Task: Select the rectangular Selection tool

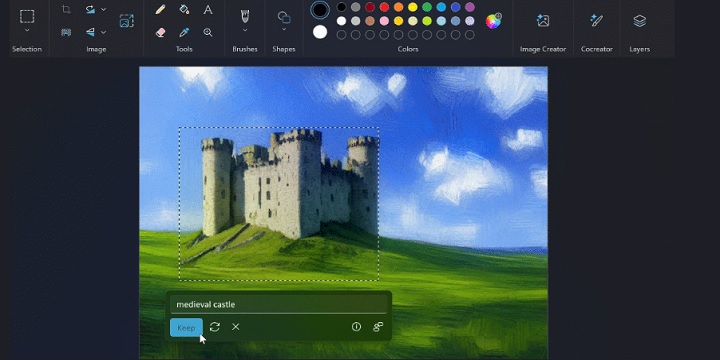Action: (x=27, y=16)
